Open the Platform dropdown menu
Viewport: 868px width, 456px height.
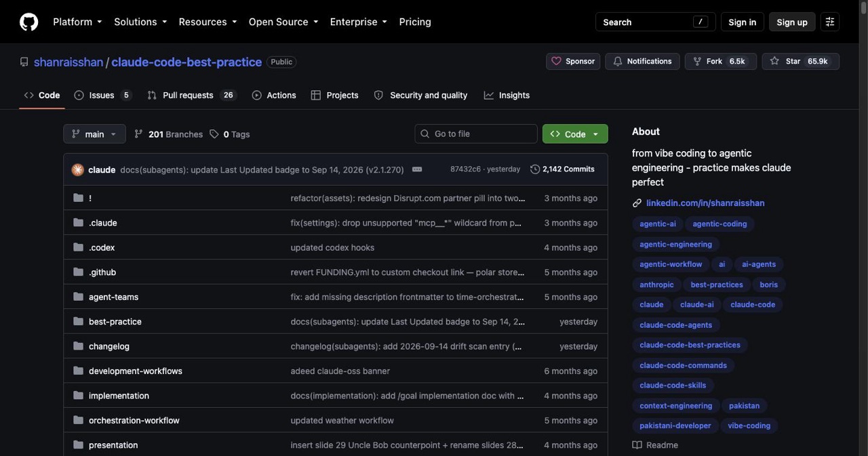77,22
